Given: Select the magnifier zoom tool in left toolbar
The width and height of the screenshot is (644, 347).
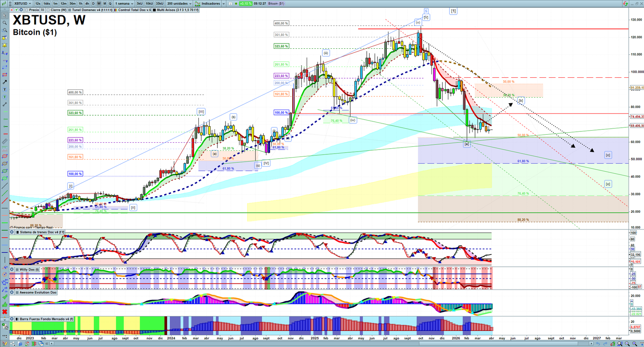Looking at the screenshot, I should [5, 23].
